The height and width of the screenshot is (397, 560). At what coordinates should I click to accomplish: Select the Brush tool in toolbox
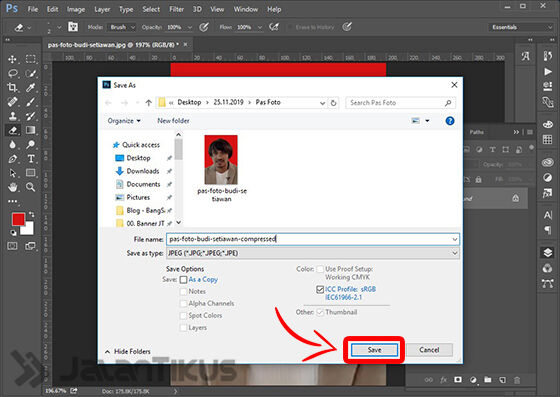click(31, 102)
